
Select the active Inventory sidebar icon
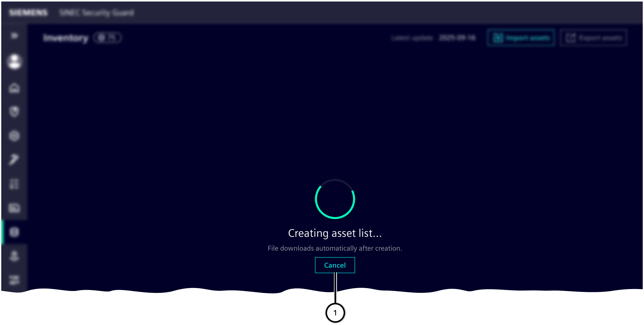click(x=14, y=232)
